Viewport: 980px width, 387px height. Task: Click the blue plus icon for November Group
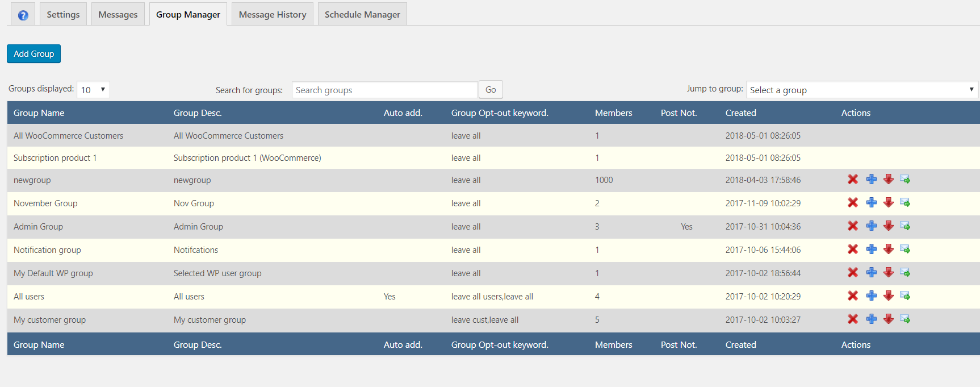[871, 203]
